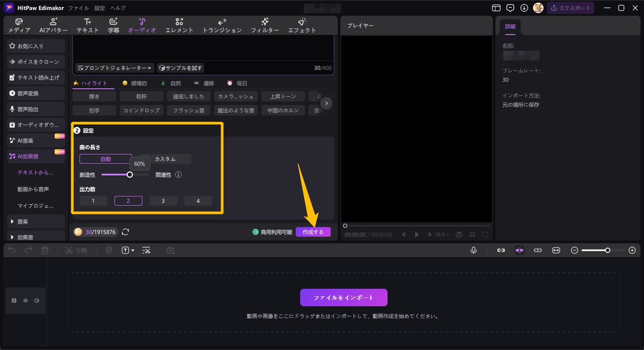644x350 pixels.
Task: Open テキスト読み上げ text-to-speech
Action: coord(36,77)
